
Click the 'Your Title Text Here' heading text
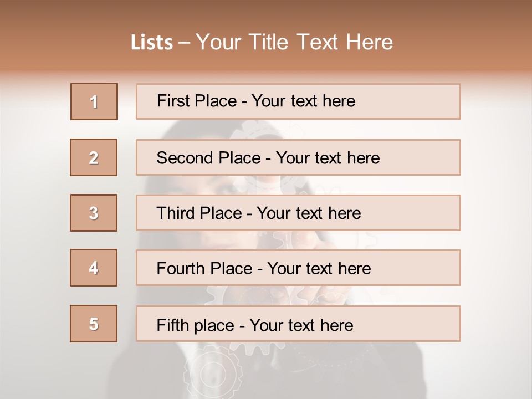point(294,42)
